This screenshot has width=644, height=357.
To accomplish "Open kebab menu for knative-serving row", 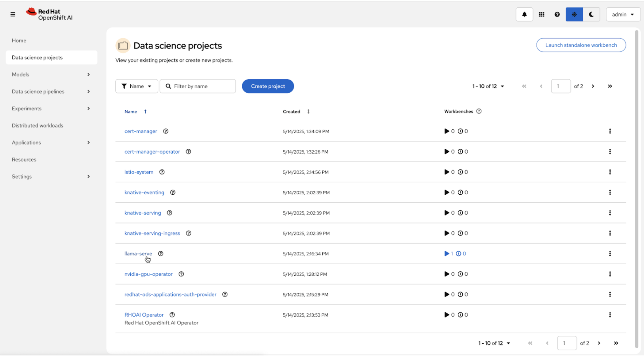I will tap(610, 213).
